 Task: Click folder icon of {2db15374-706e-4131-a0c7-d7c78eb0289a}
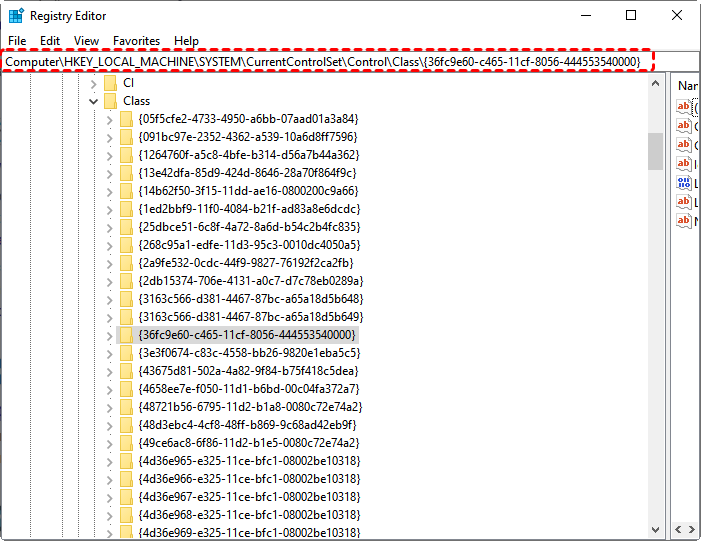(x=127, y=281)
